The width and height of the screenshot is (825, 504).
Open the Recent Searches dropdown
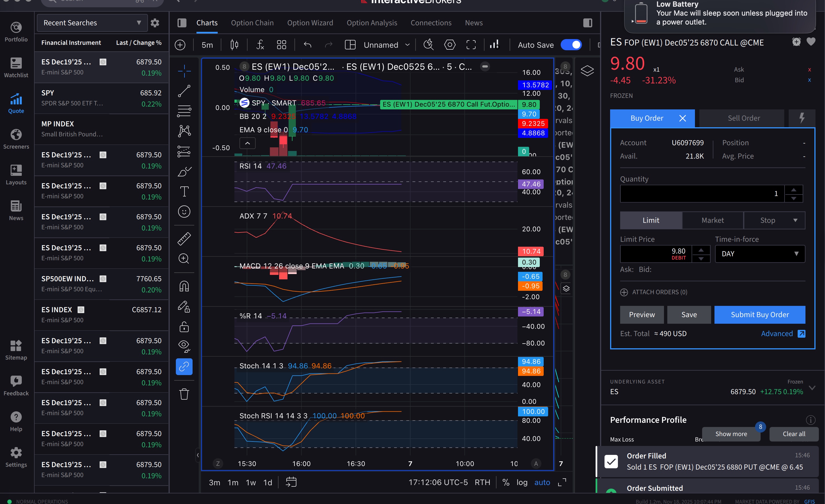tap(92, 23)
